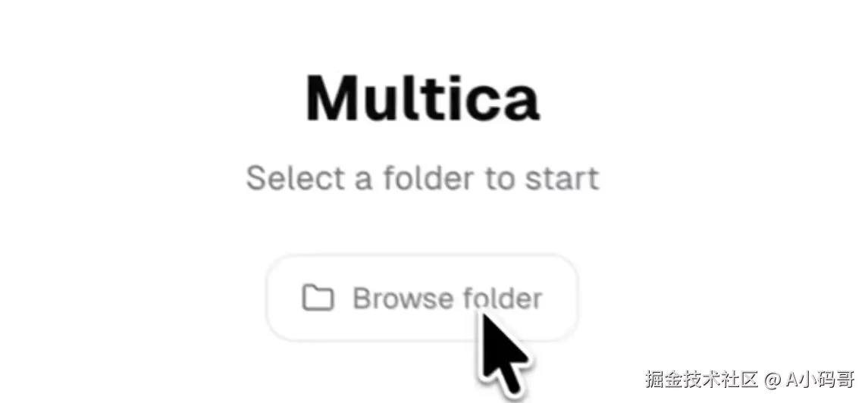The image size is (868, 403).
Task: Click the word 'Browse' in the button
Action: 403,298
